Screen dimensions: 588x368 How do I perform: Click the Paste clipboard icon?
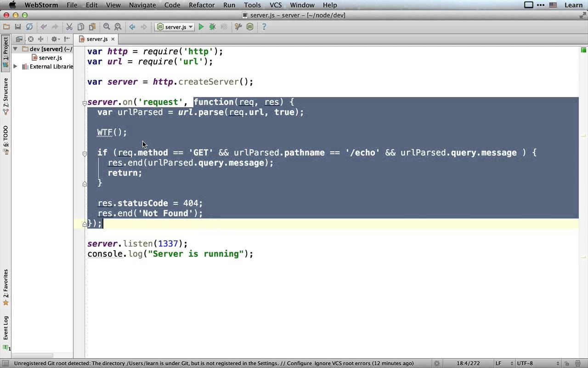[92, 27]
